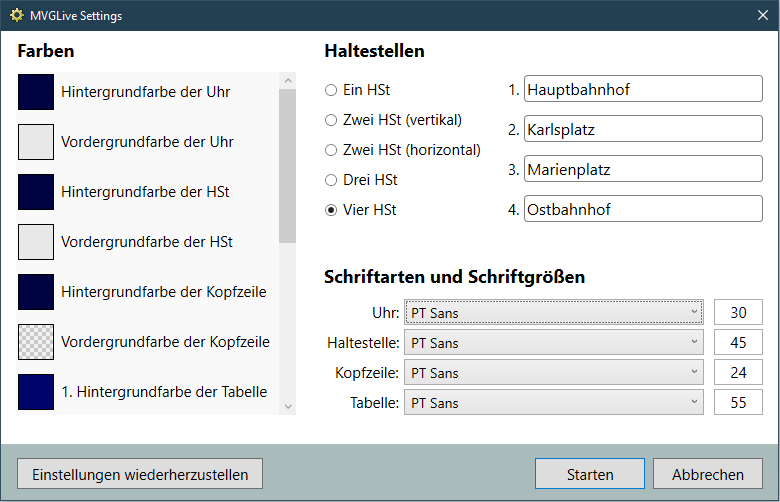This screenshot has height=502, width=780.
Task: Select the Vier HSt radio button
Action: click(x=331, y=210)
